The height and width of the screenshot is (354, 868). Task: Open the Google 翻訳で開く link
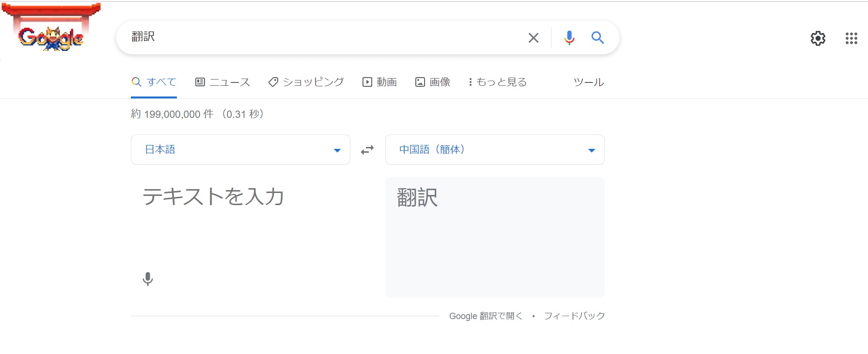[x=486, y=316]
